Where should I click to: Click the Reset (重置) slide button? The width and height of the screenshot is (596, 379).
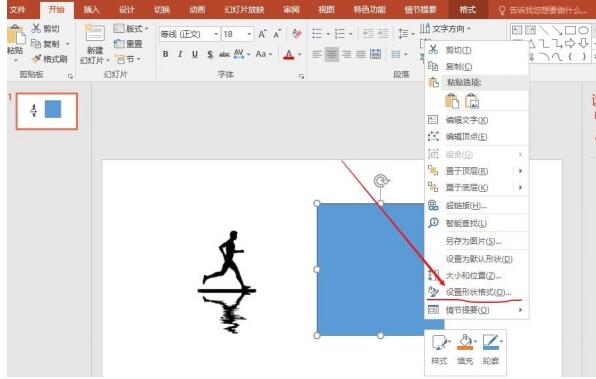(128, 44)
